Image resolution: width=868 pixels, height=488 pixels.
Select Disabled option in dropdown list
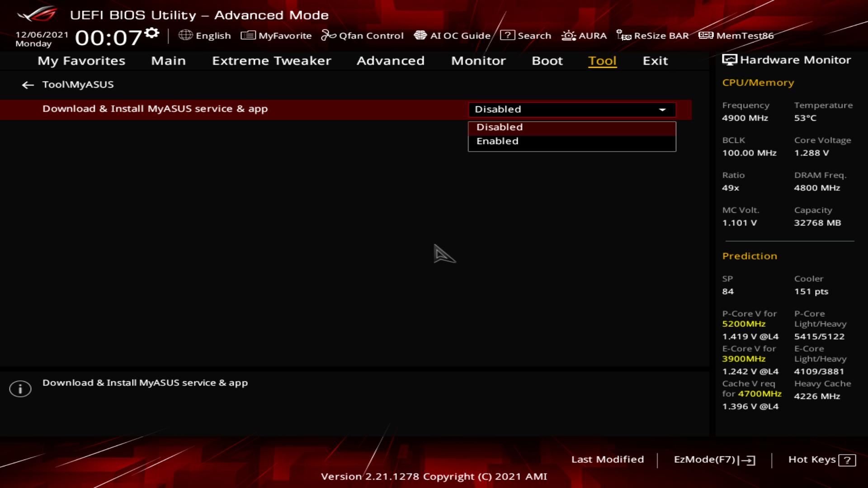500,127
